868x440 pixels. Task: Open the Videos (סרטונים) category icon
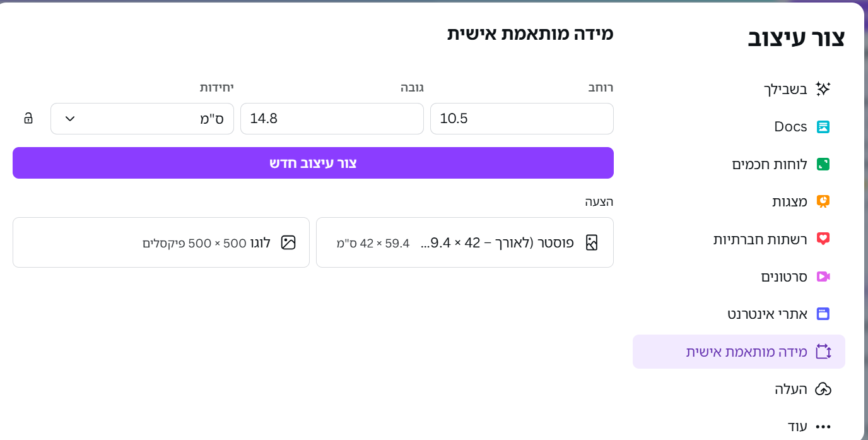824,276
